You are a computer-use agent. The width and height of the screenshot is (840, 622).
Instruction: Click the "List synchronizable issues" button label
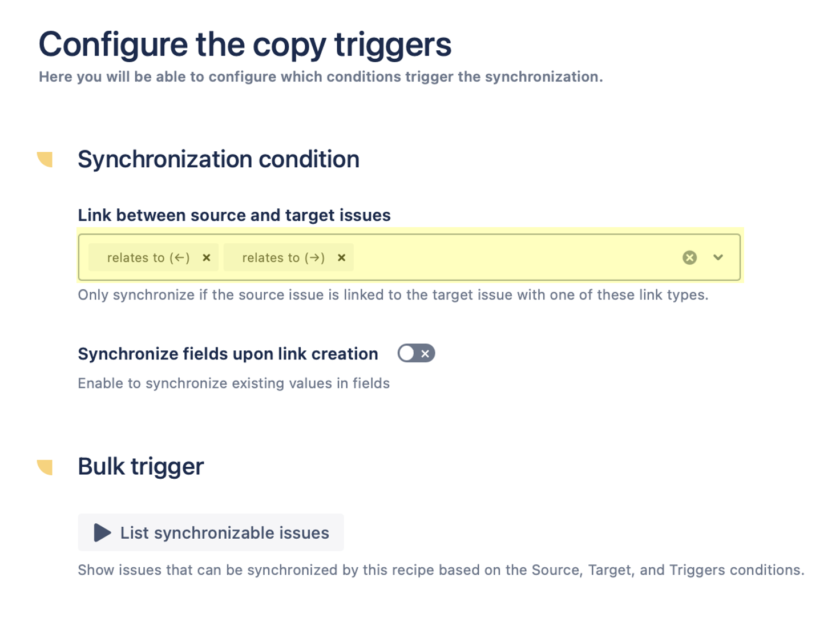click(224, 533)
